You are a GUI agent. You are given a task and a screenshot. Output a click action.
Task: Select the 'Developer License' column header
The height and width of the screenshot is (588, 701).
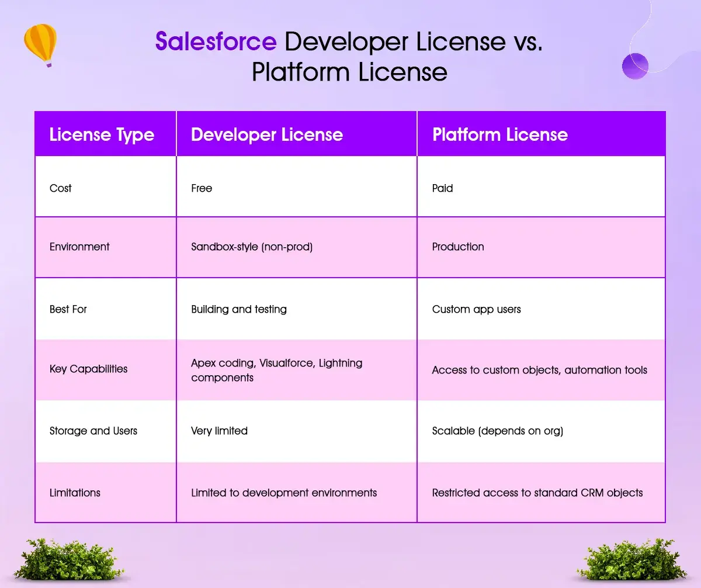point(267,134)
